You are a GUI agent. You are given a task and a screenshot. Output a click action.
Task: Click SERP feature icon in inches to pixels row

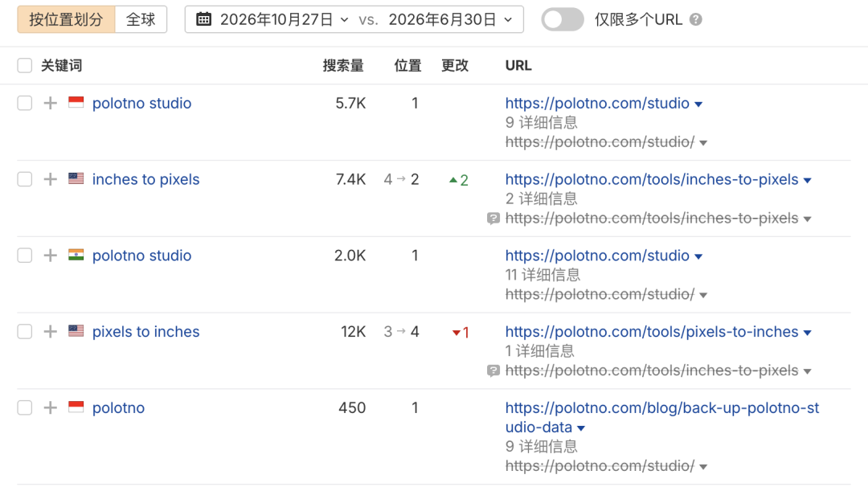pos(493,219)
